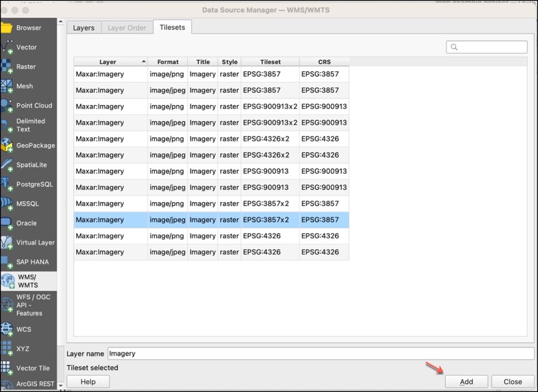This screenshot has height=392, width=538.
Task: Click the Help button
Action: 88,382
